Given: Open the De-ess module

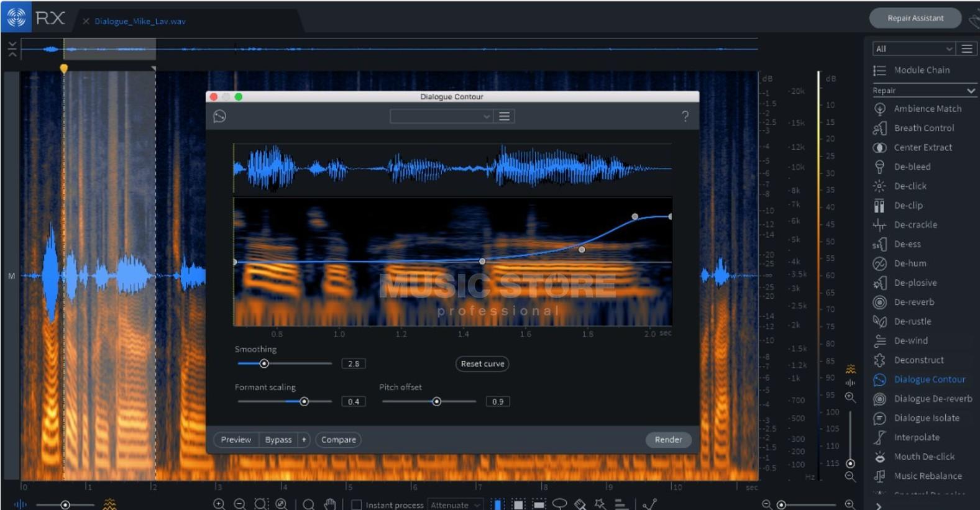Looking at the screenshot, I should pos(897,244).
